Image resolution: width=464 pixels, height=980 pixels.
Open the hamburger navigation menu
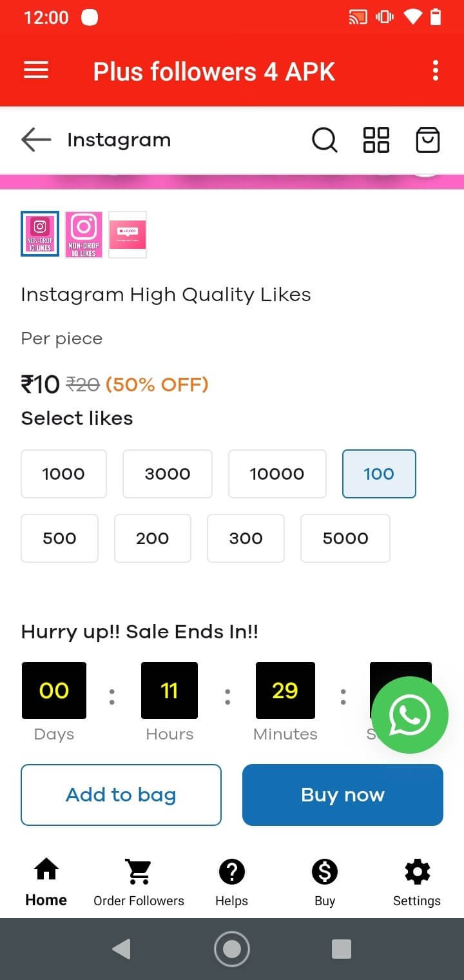[36, 70]
